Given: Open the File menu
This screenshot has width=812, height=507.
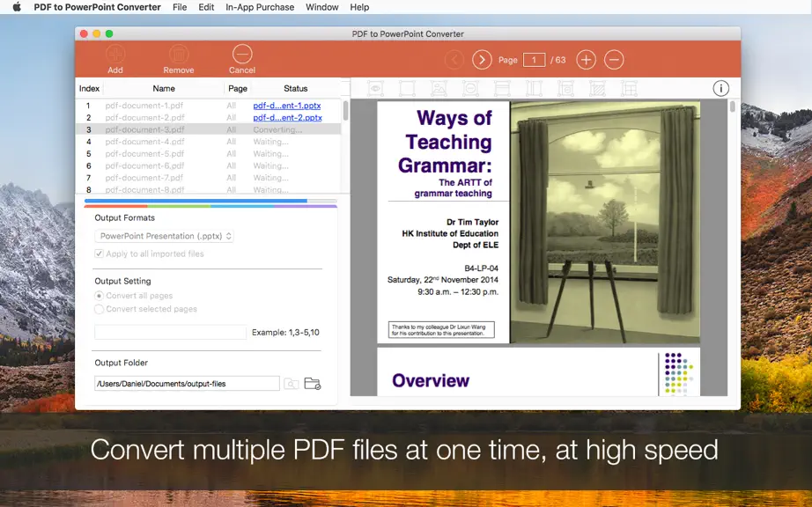Looking at the screenshot, I should 180,7.
